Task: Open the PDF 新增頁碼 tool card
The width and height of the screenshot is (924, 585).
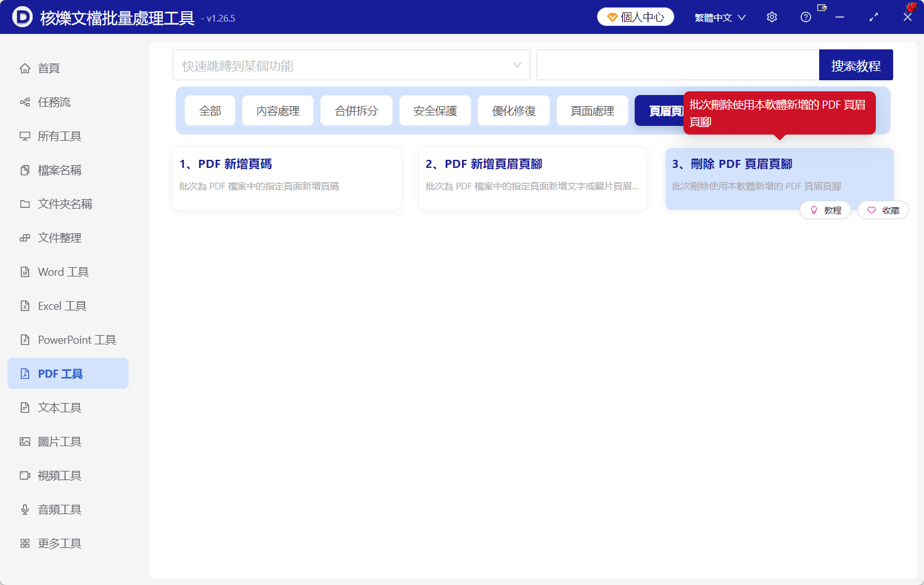Action: tap(287, 179)
